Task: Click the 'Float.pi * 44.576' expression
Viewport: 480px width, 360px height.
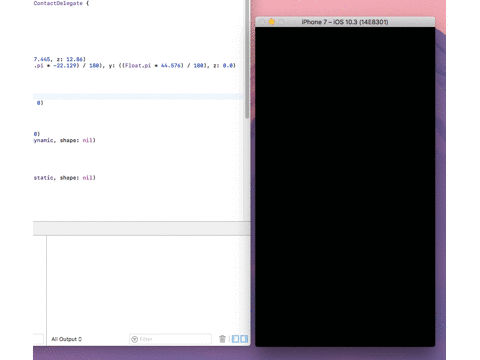Action: click(153, 66)
